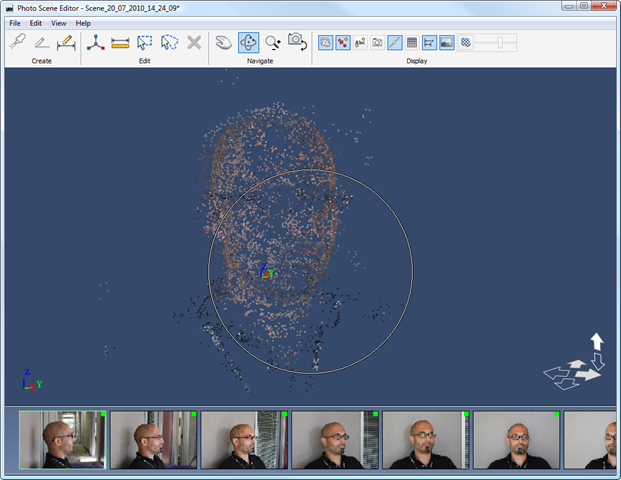The width and height of the screenshot is (621, 480).
Task: Select the Pan hand tool
Action: (x=224, y=43)
